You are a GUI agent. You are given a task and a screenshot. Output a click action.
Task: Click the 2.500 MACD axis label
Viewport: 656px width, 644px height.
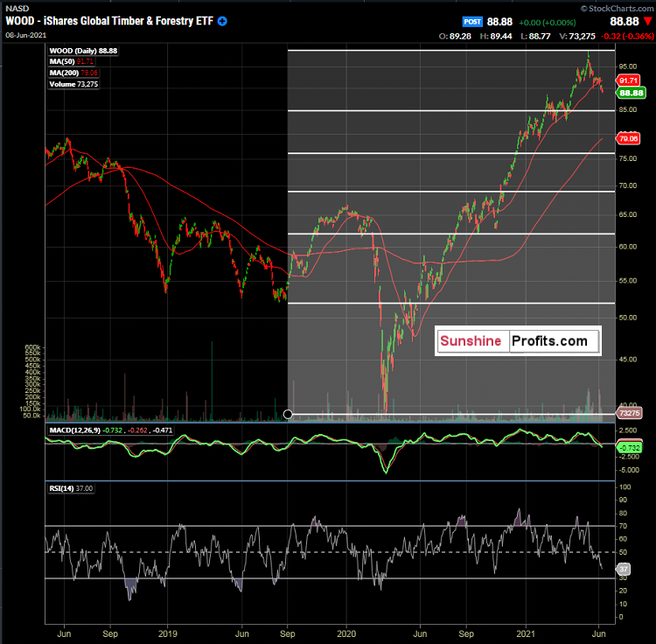point(629,430)
